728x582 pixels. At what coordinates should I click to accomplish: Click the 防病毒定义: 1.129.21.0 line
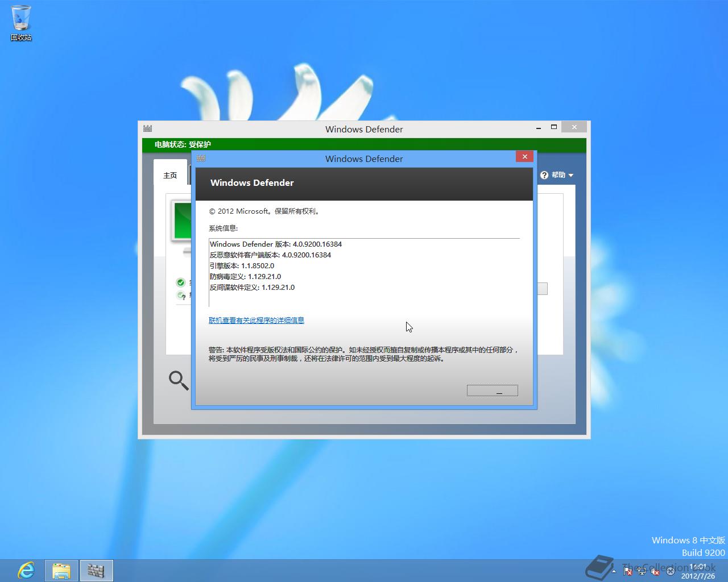245,276
